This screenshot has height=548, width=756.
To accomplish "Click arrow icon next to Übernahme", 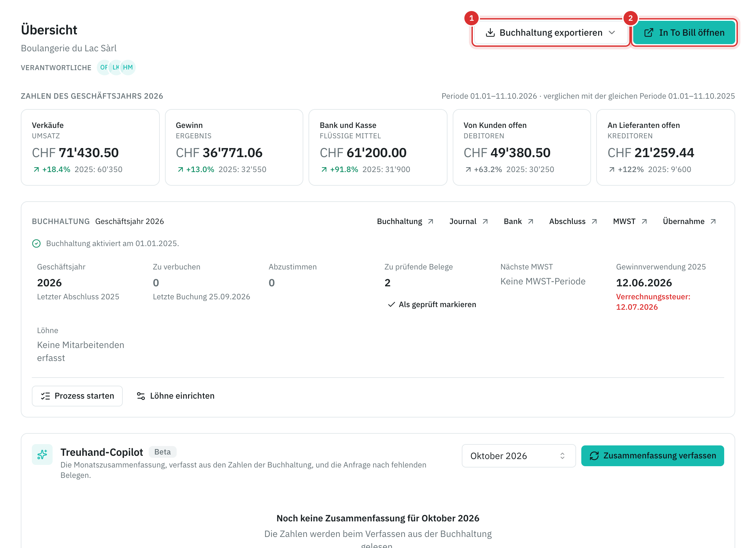I will [713, 222].
